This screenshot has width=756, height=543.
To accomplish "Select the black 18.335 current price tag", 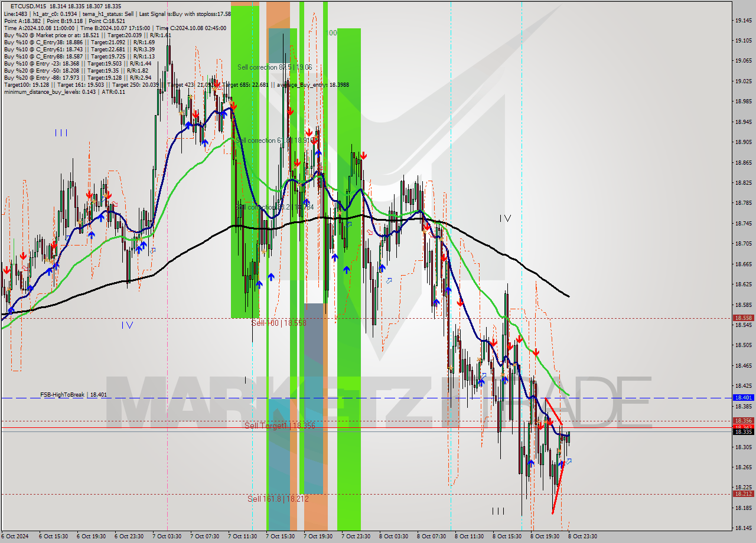I will pos(743,431).
